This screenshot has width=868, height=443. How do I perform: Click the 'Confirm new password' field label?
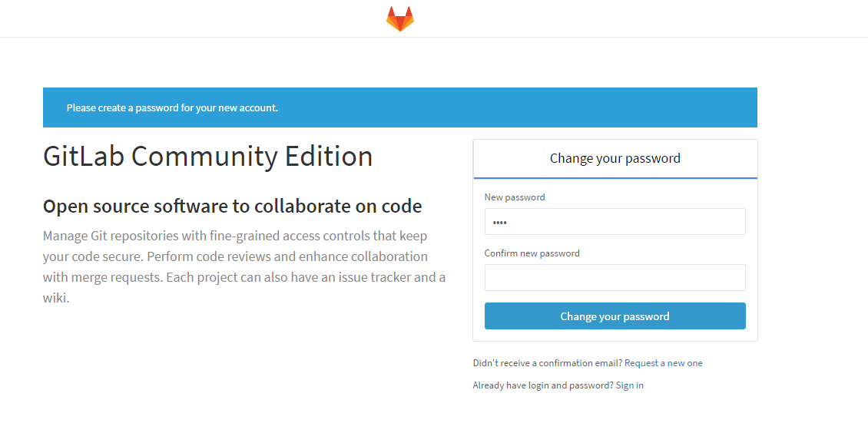[x=532, y=253]
